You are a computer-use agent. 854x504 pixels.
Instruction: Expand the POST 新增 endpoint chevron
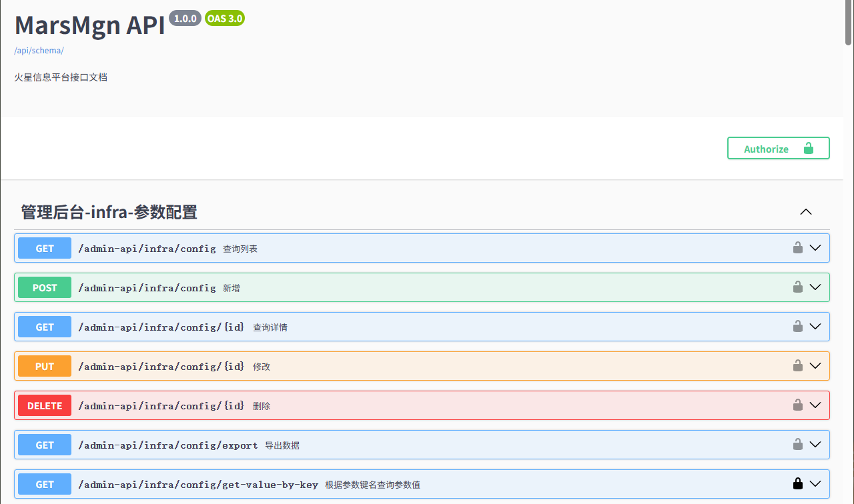pos(815,287)
